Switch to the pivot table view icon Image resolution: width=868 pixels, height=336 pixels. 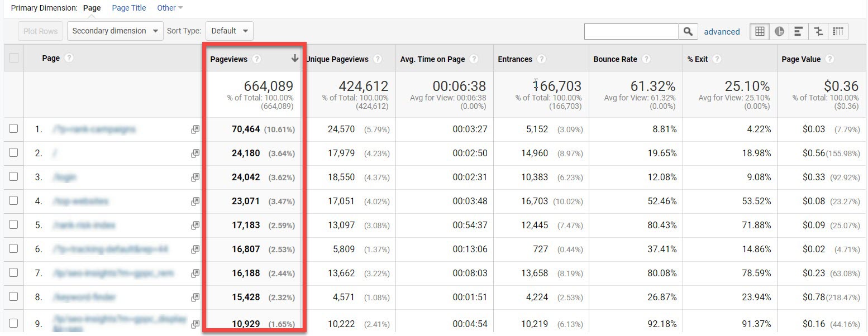tap(838, 32)
